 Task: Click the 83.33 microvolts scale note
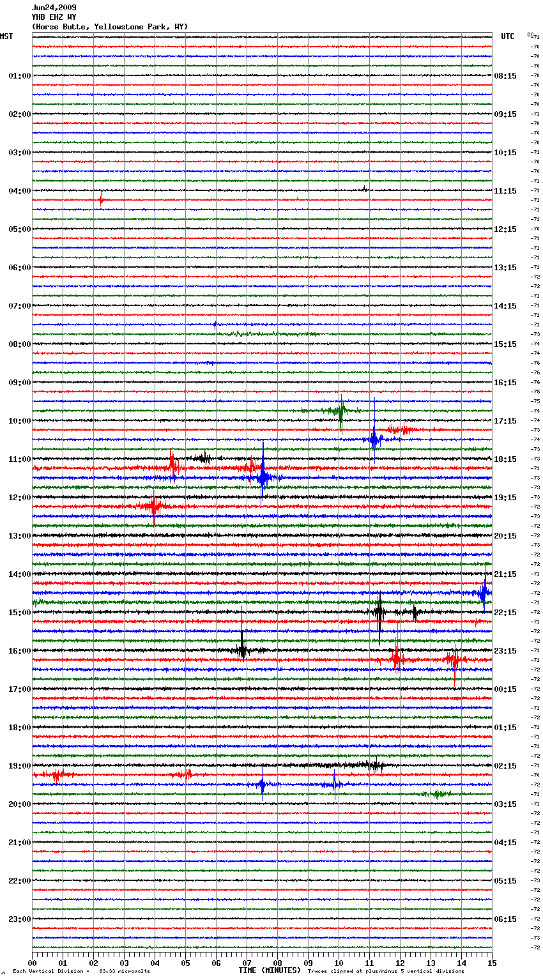click(82, 972)
